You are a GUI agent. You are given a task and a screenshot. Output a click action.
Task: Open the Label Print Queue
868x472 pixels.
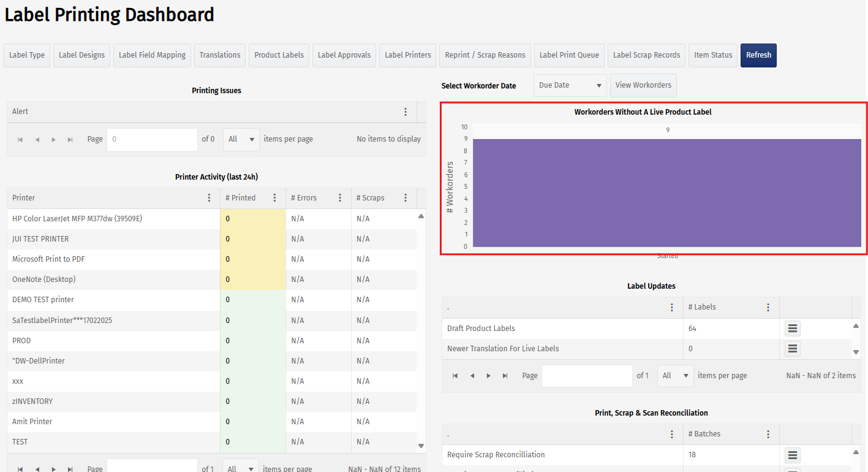pyautogui.click(x=570, y=55)
